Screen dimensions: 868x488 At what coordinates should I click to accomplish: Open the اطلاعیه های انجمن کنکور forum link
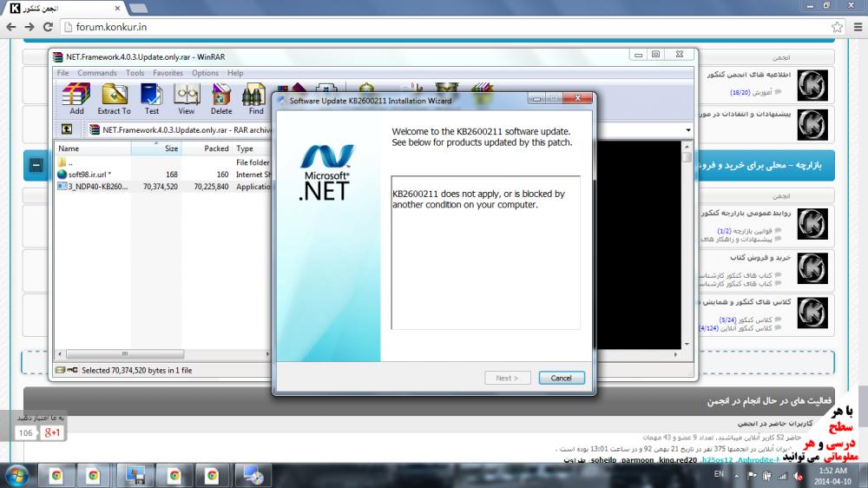748,74
